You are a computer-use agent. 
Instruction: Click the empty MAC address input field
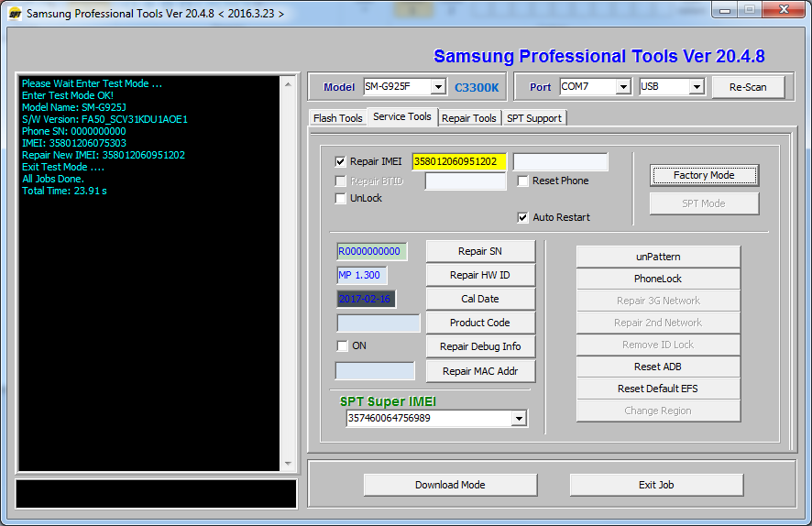(375, 371)
